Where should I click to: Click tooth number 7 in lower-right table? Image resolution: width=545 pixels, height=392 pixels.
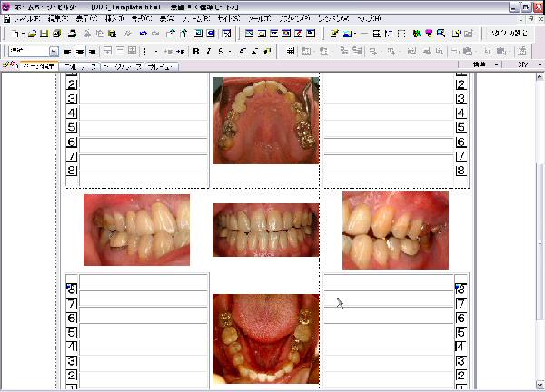click(x=461, y=303)
